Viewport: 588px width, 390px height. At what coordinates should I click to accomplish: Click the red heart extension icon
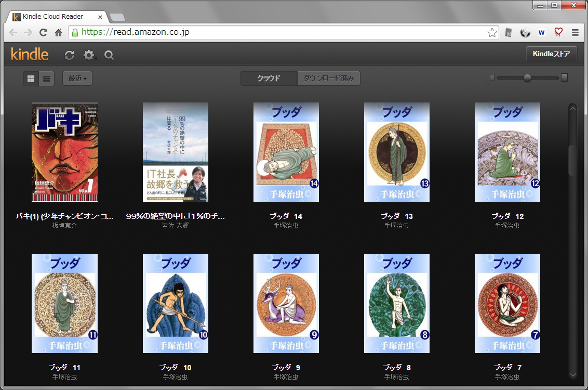tap(558, 32)
